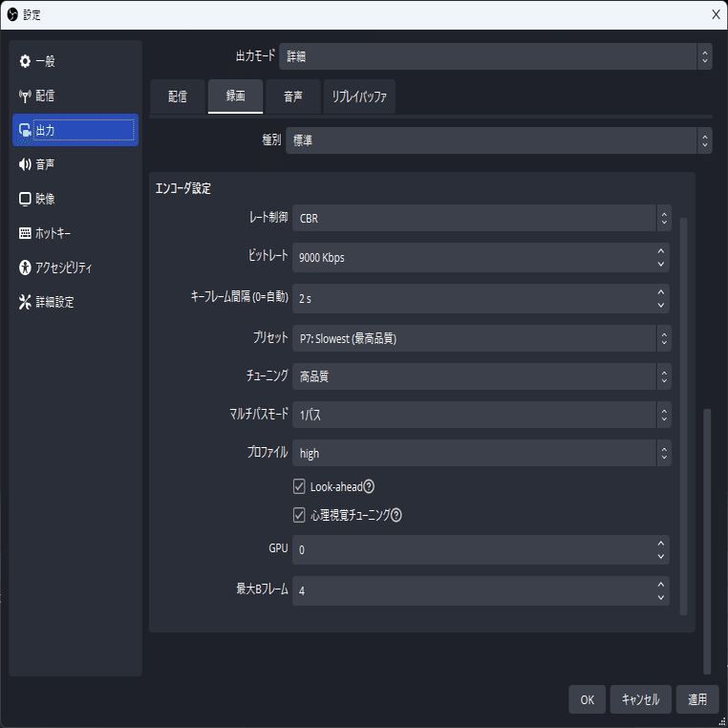Viewport: 728px width, 728px height.
Task: Increase the GPU value with up arrow
Action: [661, 544]
